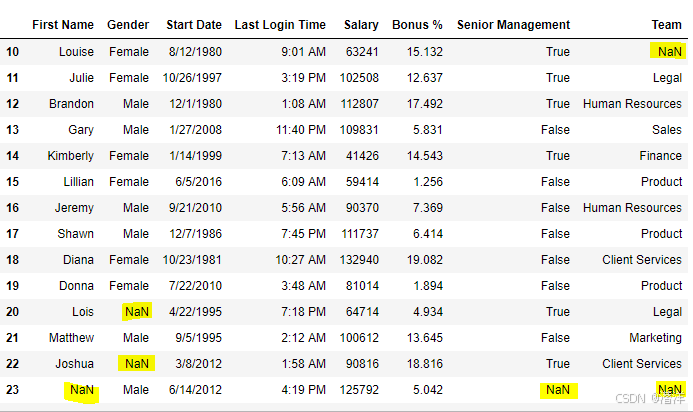
Task: Click the Marketing team cell for Matthew
Action: (655, 338)
